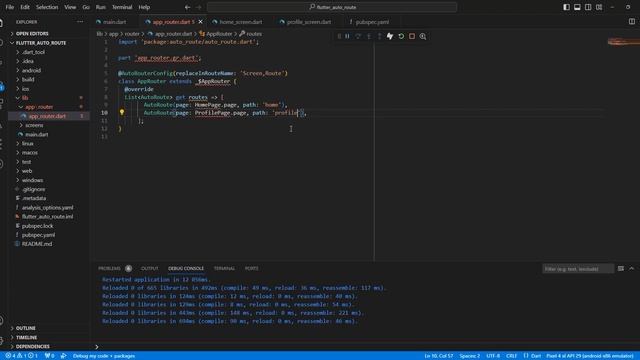The width and height of the screenshot is (640, 360).
Task: Go back using navigation arrow
Action: pos(187,7)
